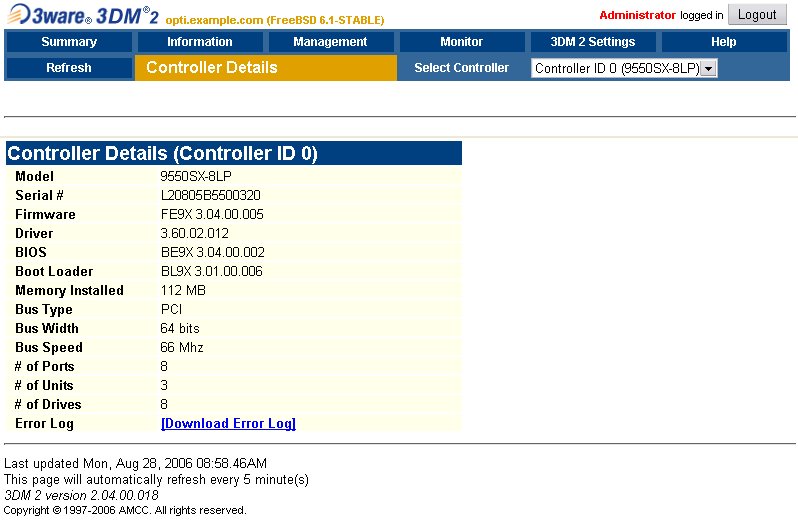Expand the Select Controller dropdown arrow
The width and height of the screenshot is (798, 520).
(x=708, y=68)
